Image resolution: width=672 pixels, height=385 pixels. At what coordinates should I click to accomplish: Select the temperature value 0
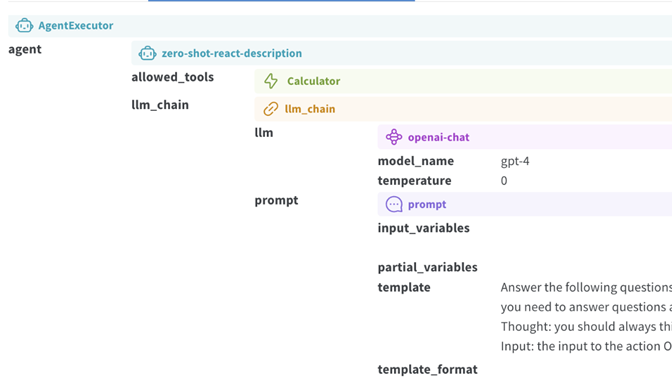pos(504,181)
